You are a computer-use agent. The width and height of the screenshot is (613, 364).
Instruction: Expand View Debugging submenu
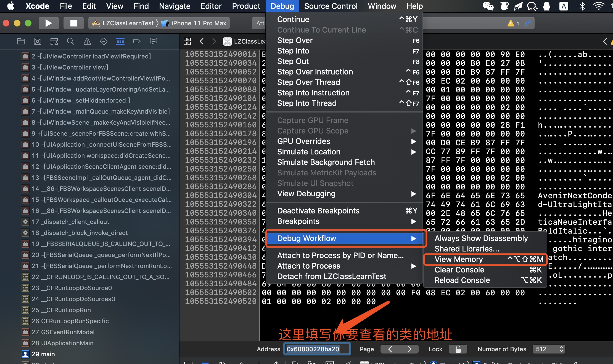tap(344, 194)
